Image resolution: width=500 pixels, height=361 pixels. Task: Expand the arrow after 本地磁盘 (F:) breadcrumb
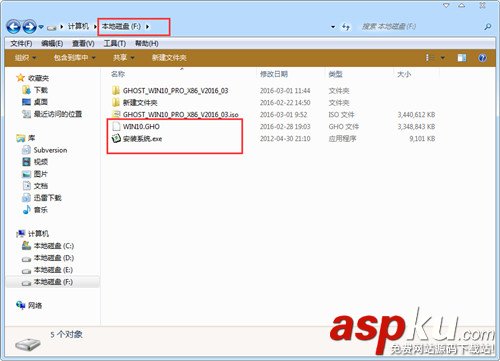click(x=147, y=26)
